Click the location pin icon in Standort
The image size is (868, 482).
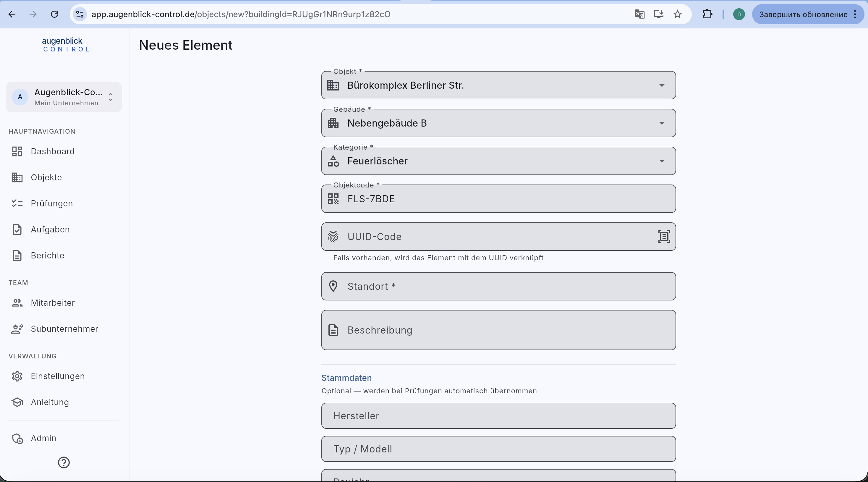coord(333,286)
